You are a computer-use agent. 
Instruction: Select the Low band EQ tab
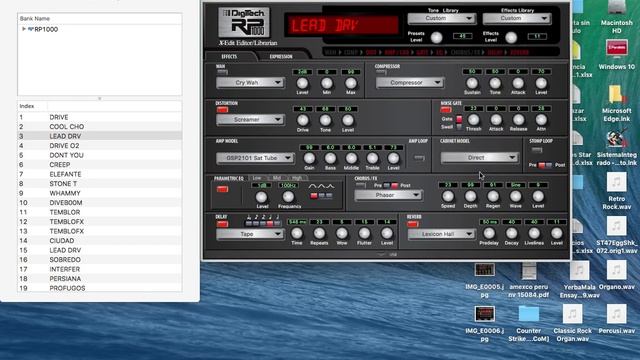click(257, 178)
